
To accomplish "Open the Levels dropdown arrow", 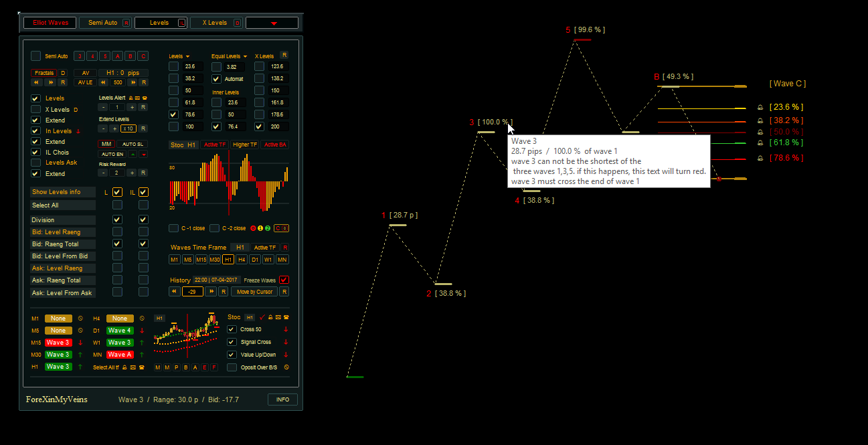I will pos(188,56).
